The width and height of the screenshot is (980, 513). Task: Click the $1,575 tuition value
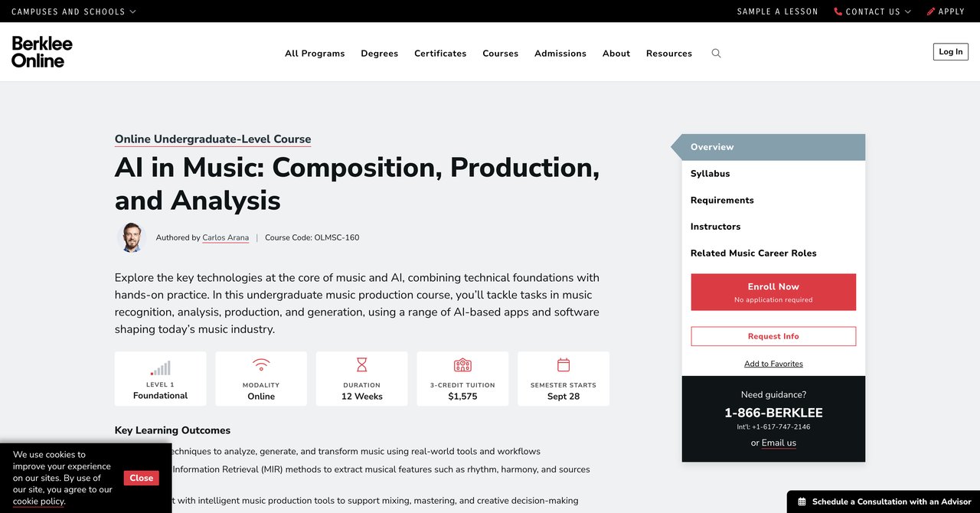tap(462, 397)
